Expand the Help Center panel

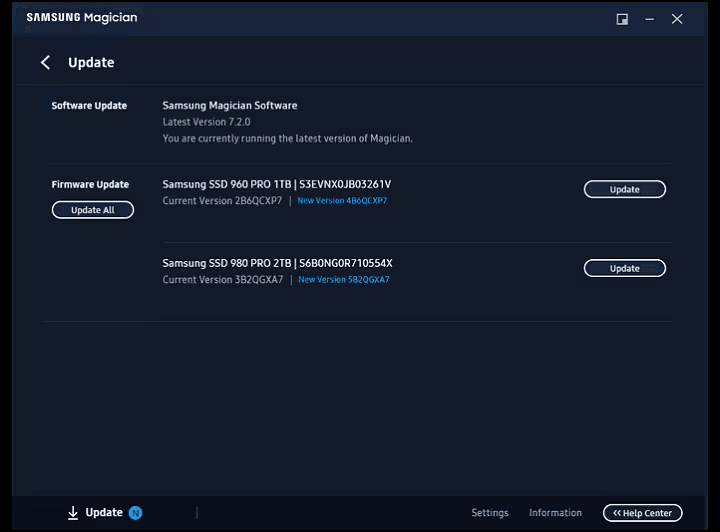coord(643,513)
